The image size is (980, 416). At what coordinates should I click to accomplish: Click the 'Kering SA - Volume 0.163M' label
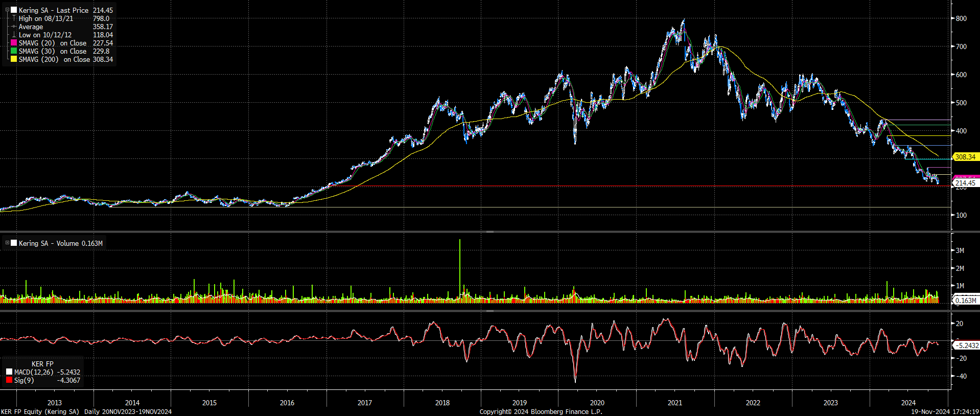61,243
